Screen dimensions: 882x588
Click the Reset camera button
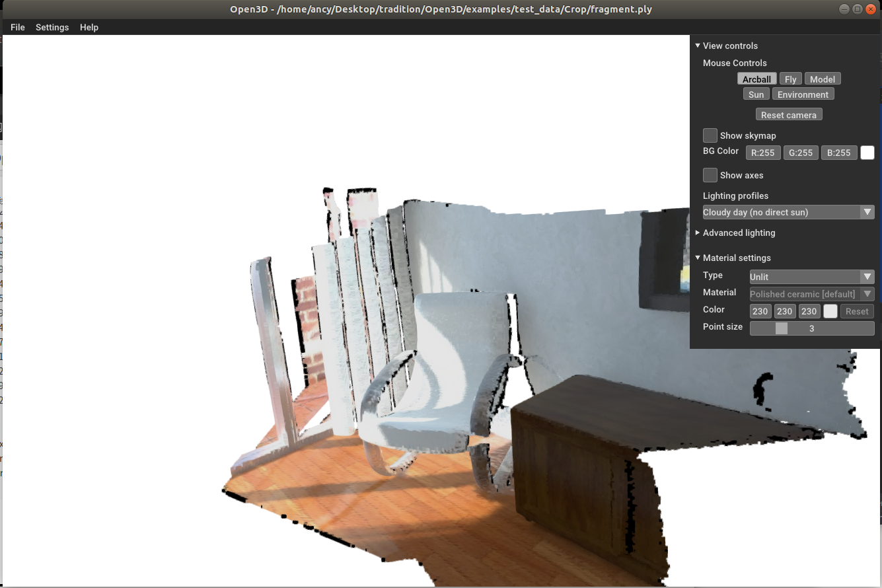point(788,114)
